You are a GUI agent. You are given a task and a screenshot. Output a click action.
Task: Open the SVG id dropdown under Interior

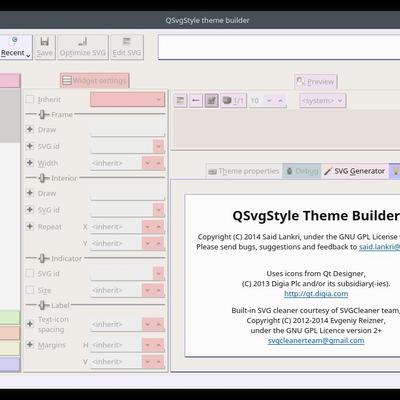(159, 210)
